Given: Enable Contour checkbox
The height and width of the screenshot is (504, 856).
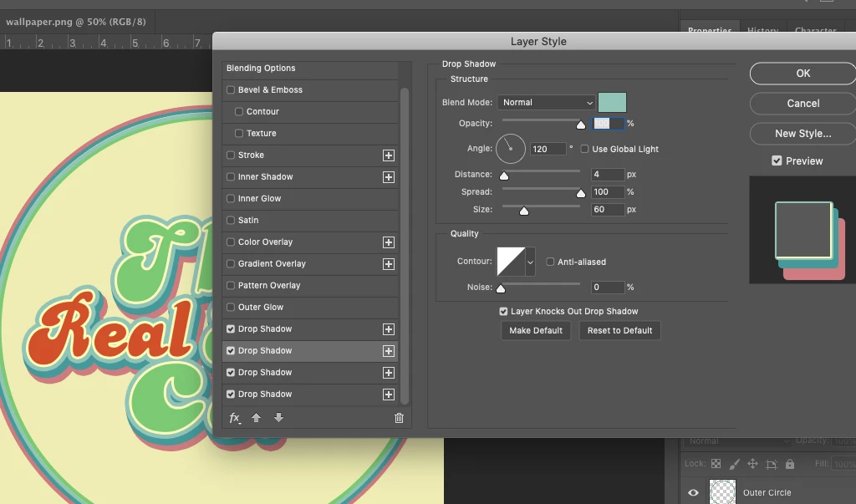Looking at the screenshot, I should pyautogui.click(x=238, y=111).
